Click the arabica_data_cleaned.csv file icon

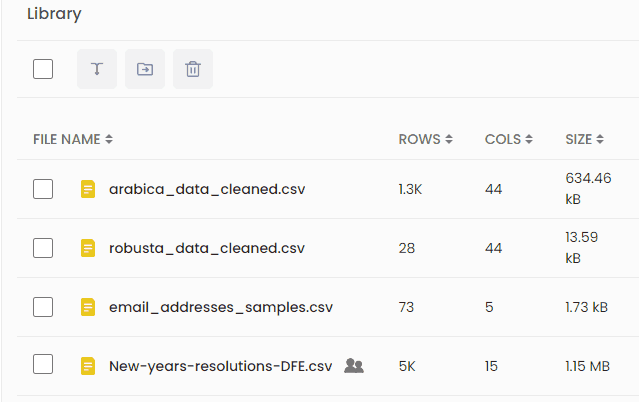(x=88, y=189)
